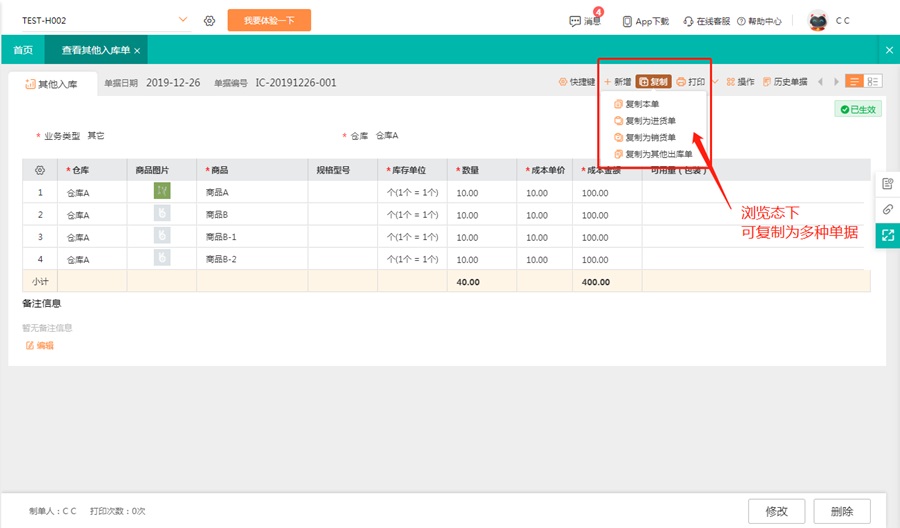Image resolution: width=900 pixels, height=528 pixels.
Task: Switch to the orange list layout view
Action: tap(854, 81)
